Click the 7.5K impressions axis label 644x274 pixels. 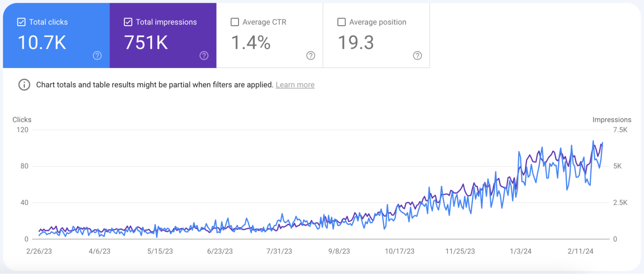coord(620,130)
